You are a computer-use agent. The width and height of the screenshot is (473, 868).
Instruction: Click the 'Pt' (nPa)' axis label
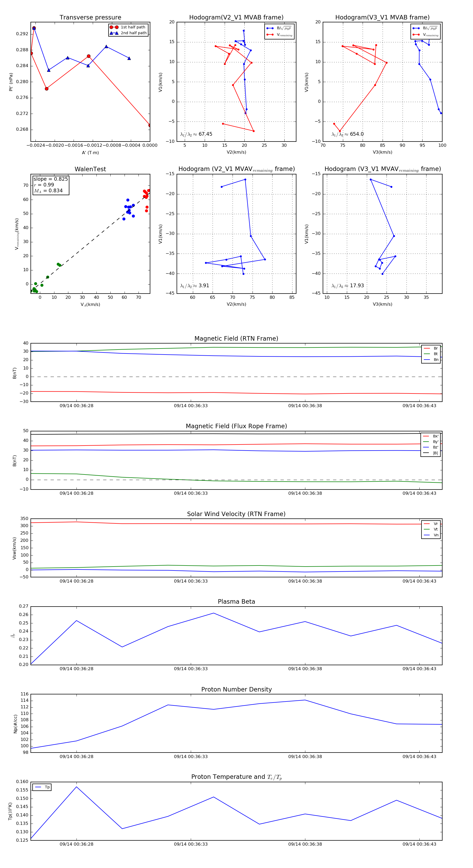(x=11, y=82)
